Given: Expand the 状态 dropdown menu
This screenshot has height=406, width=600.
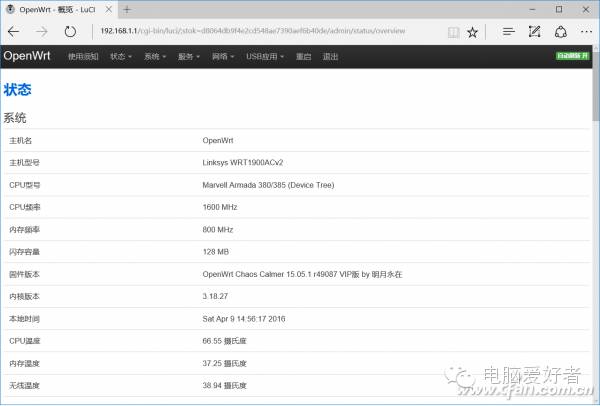Looking at the screenshot, I should click(121, 57).
